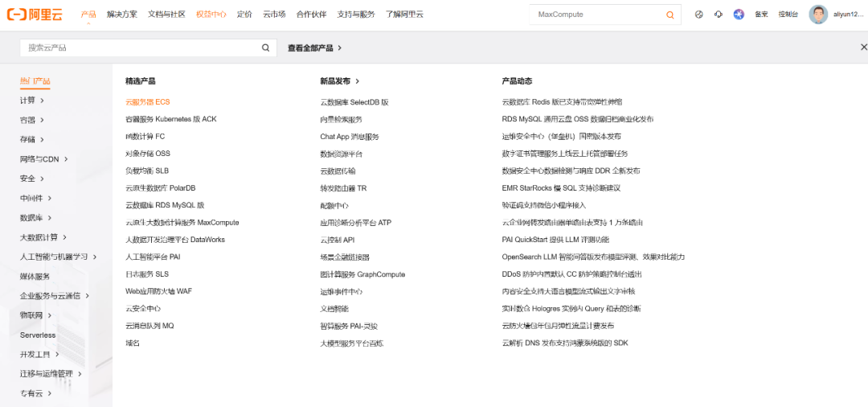The height and width of the screenshot is (407, 868).
Task: Open the 云市场 menu item
Action: click(274, 14)
